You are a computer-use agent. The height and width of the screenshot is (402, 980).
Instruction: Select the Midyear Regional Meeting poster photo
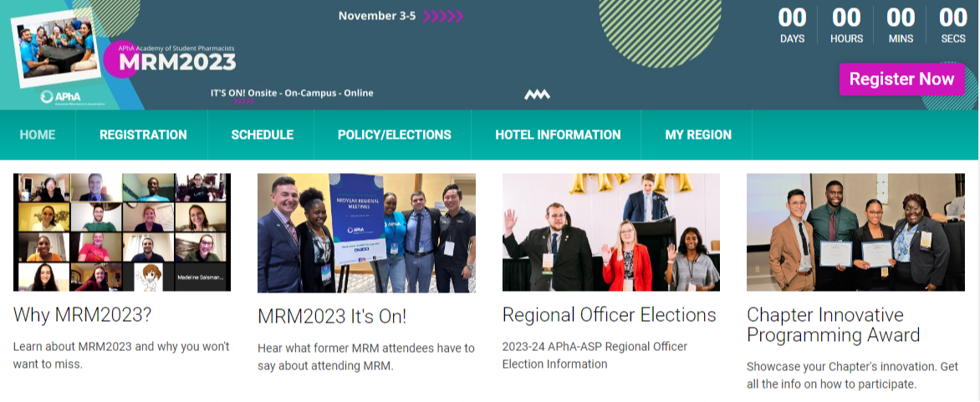coord(366,232)
